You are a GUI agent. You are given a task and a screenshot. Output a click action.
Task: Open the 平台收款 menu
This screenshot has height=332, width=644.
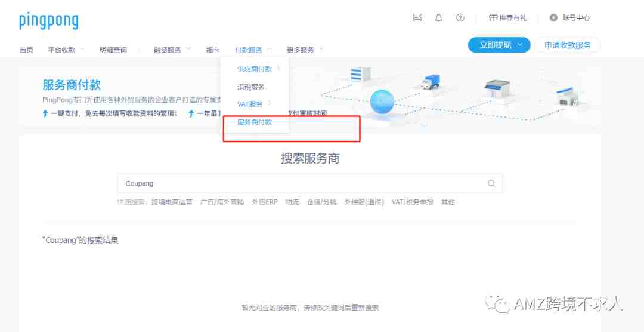61,50
